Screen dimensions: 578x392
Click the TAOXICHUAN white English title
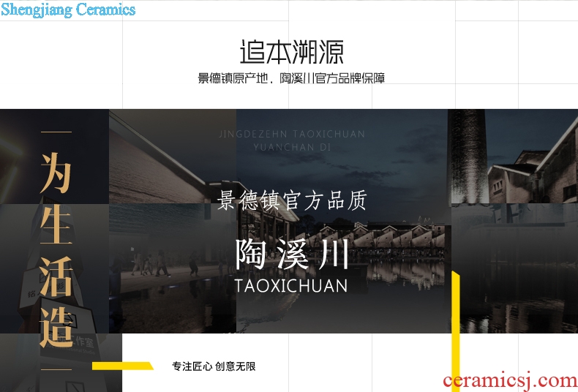coord(291,286)
